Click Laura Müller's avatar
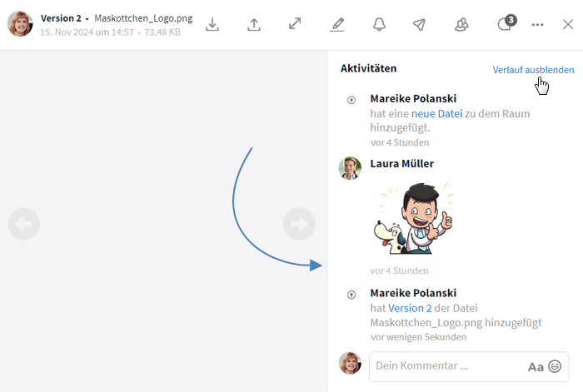The height and width of the screenshot is (392, 583). click(350, 168)
